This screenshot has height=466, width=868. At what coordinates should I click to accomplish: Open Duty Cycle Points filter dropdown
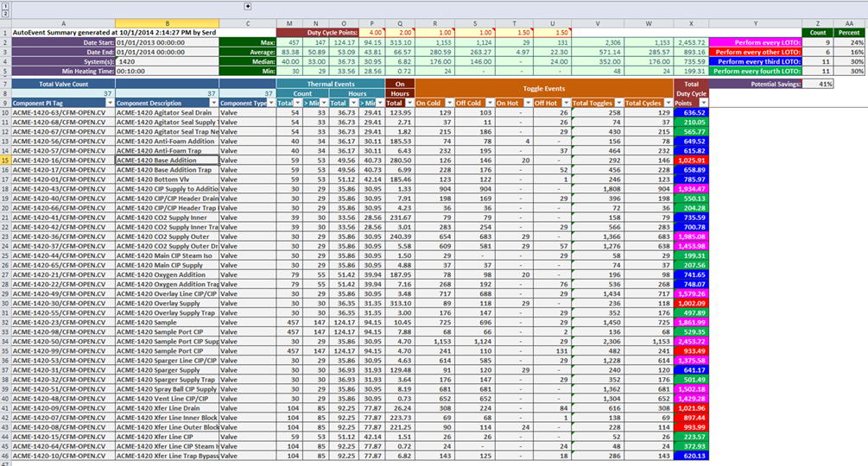[703, 103]
